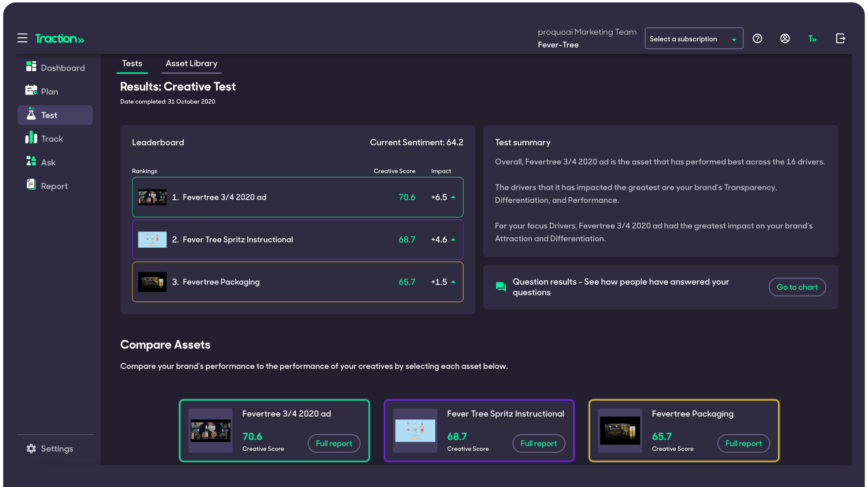Viewport: 868px width, 487px height.
Task: Open Plan in the sidebar
Action: [x=55, y=91]
